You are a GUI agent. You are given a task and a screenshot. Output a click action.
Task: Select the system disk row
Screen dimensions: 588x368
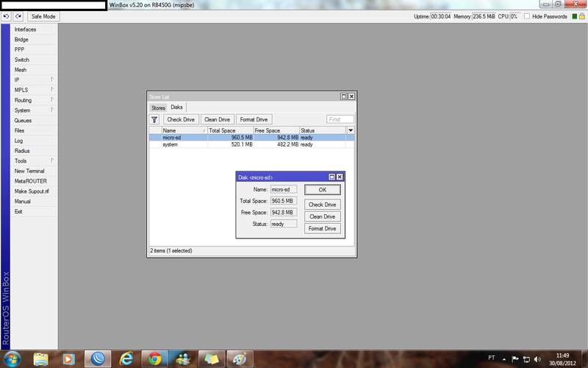point(251,144)
